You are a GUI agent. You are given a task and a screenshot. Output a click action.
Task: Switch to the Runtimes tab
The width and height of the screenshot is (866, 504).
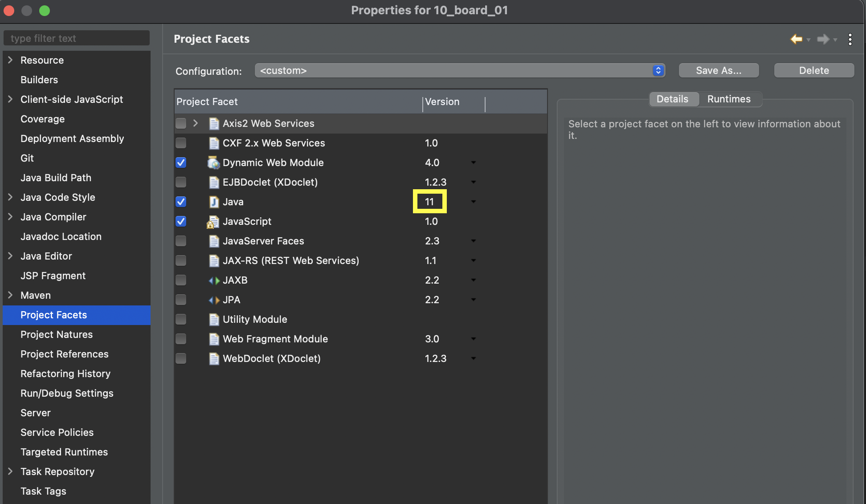pyautogui.click(x=729, y=99)
